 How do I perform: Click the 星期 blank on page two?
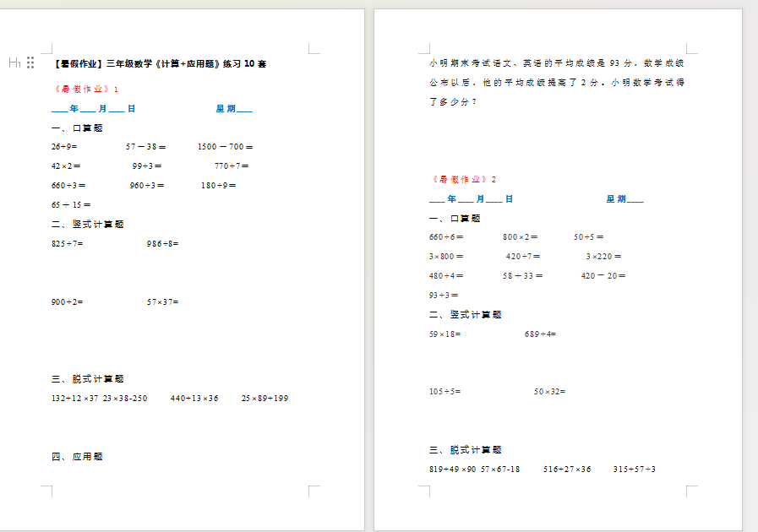pos(625,199)
